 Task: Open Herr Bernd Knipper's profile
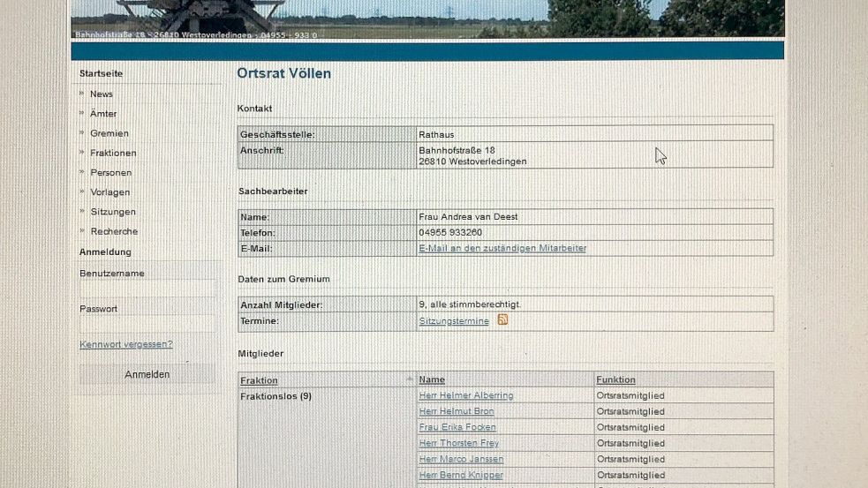click(x=461, y=475)
